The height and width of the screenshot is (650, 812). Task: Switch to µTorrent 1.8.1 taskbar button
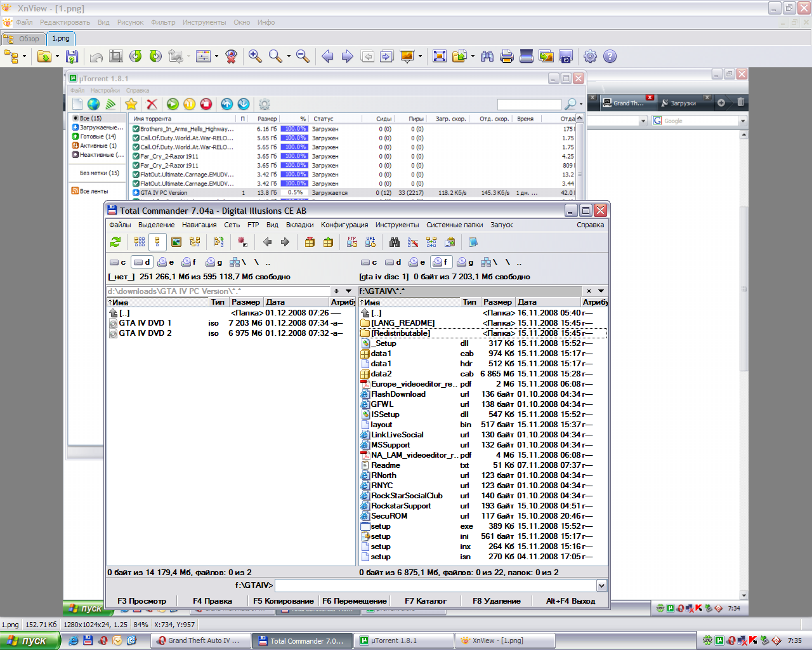pyautogui.click(x=403, y=640)
